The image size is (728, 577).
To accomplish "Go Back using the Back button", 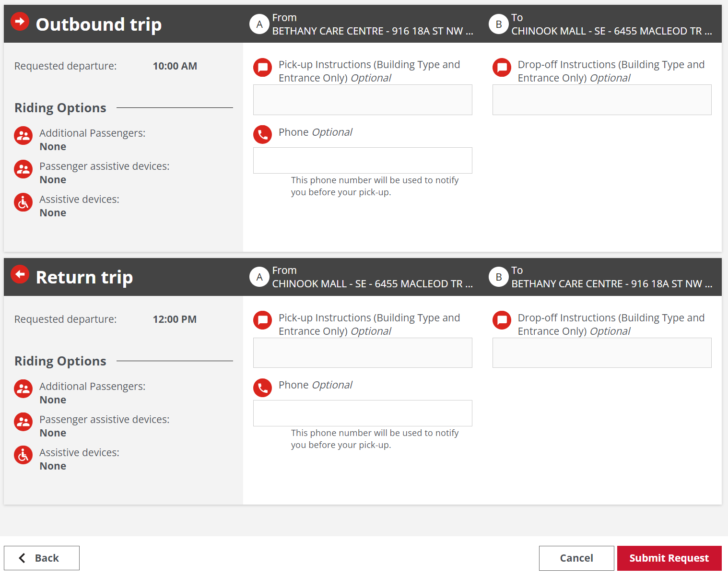I will pyautogui.click(x=41, y=558).
